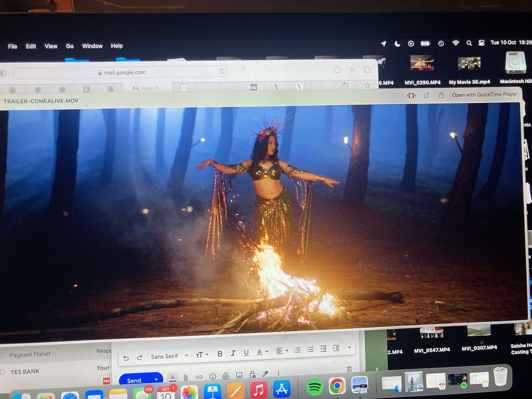This screenshot has height=399, width=532.
Task: Show Safari tab overview
Action: (367, 69)
